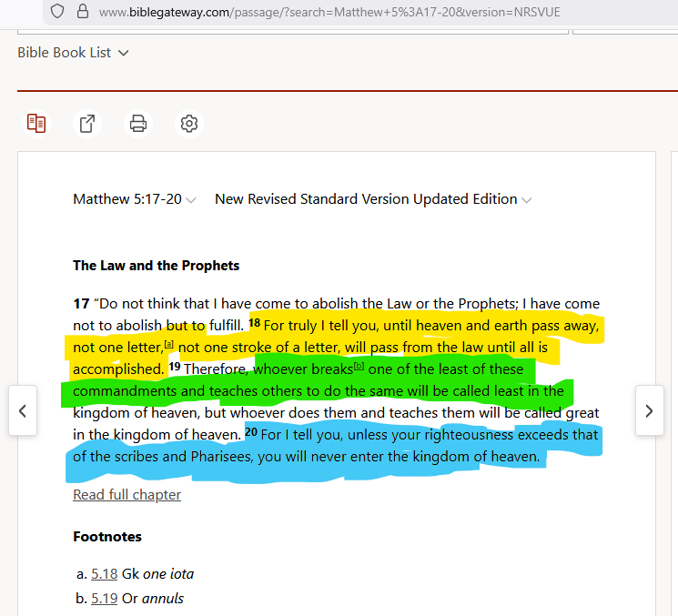Open page options gear icon

pyautogui.click(x=189, y=124)
